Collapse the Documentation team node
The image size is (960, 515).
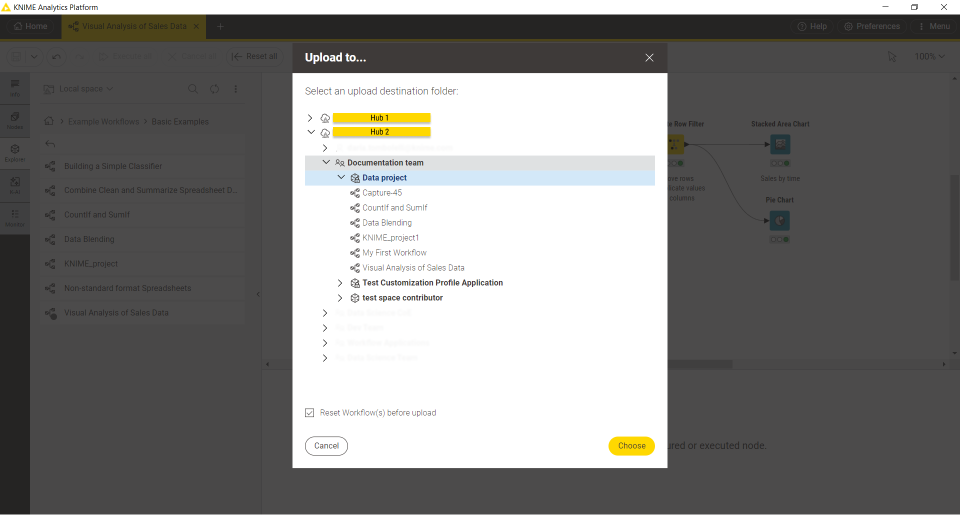tap(326, 162)
